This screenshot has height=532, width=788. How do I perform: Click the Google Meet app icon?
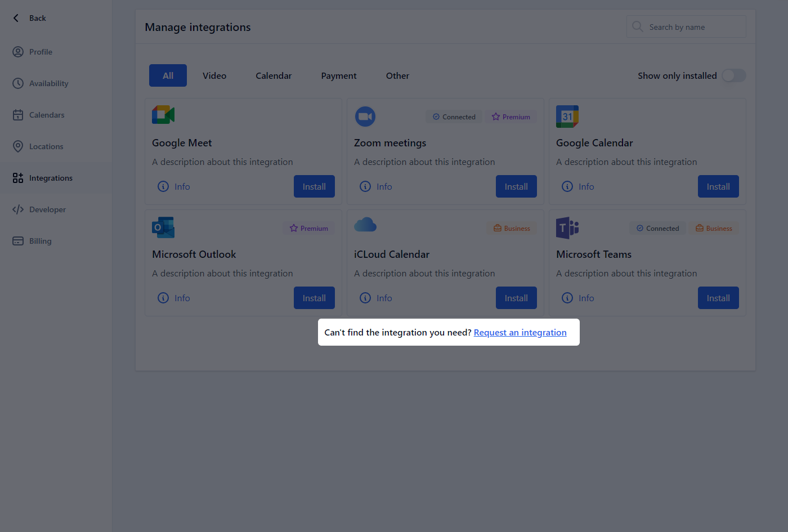[x=163, y=114]
